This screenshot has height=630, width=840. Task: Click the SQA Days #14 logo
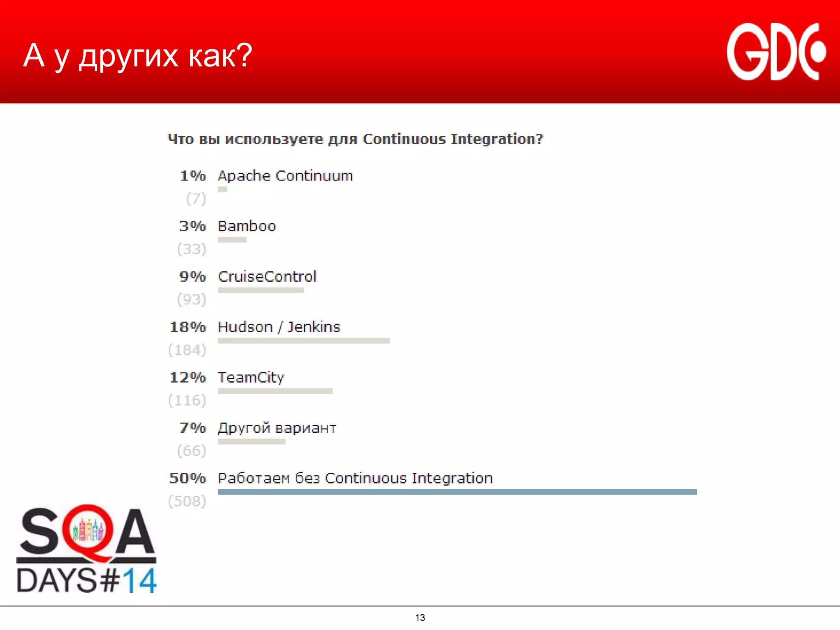[x=87, y=549]
